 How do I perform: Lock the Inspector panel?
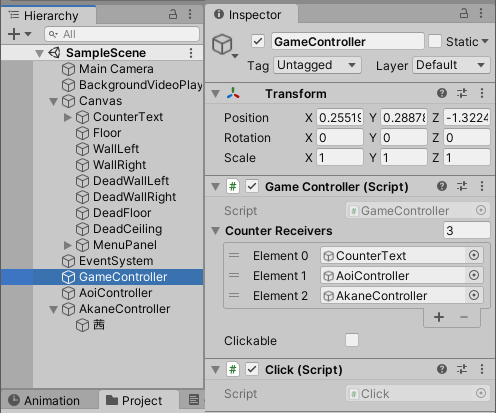tap(464, 13)
